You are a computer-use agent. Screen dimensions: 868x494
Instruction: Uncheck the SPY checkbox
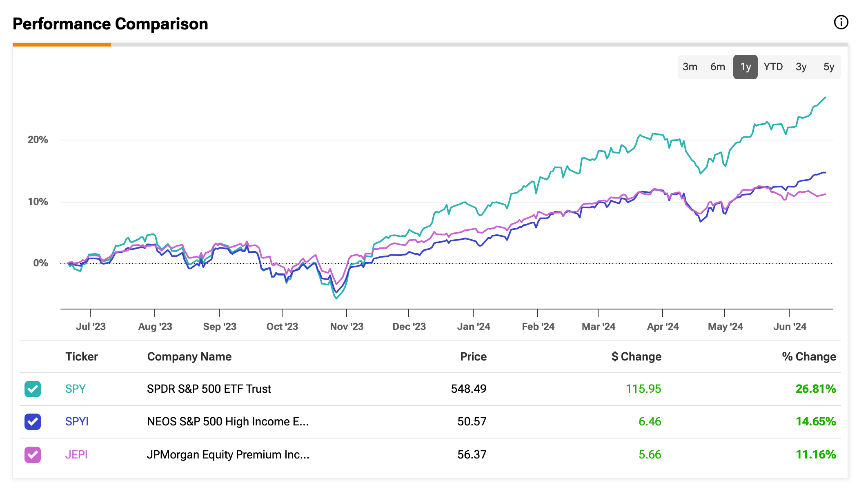(x=33, y=389)
